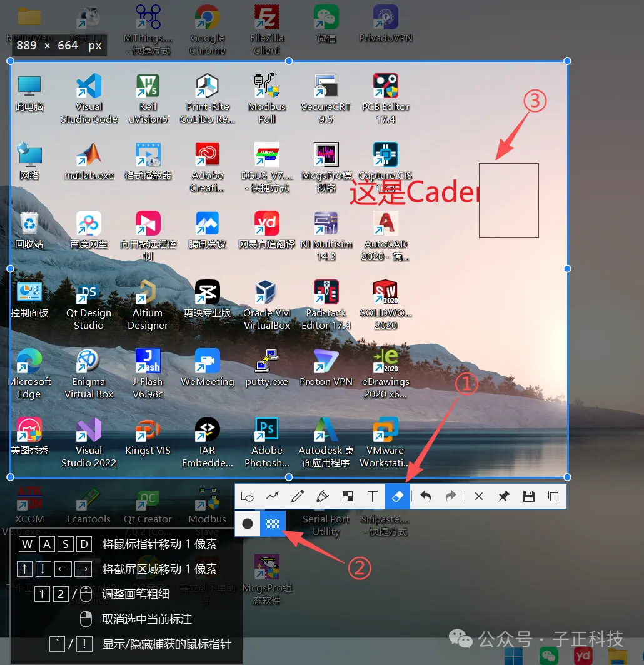Enable the mosaic eraser mode
This screenshot has width=644, height=665.
273,524
